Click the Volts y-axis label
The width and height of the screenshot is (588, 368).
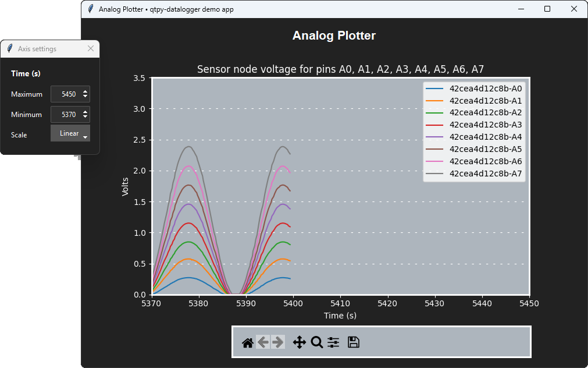pos(125,187)
